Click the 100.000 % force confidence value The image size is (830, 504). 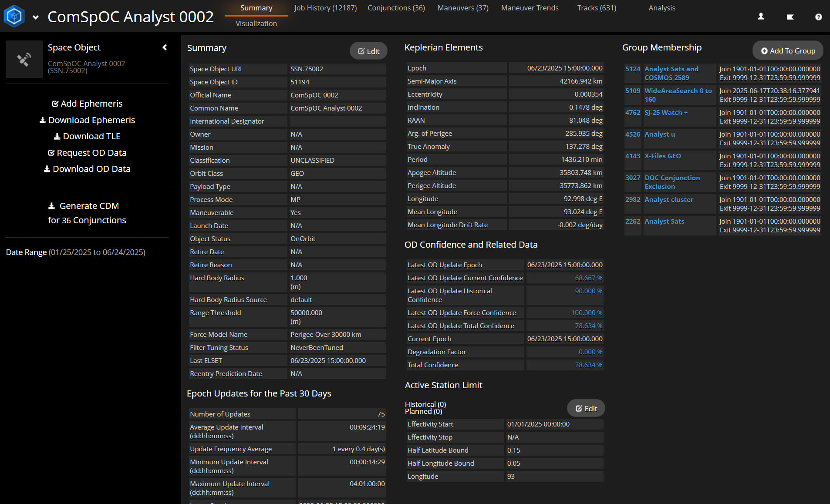click(587, 312)
